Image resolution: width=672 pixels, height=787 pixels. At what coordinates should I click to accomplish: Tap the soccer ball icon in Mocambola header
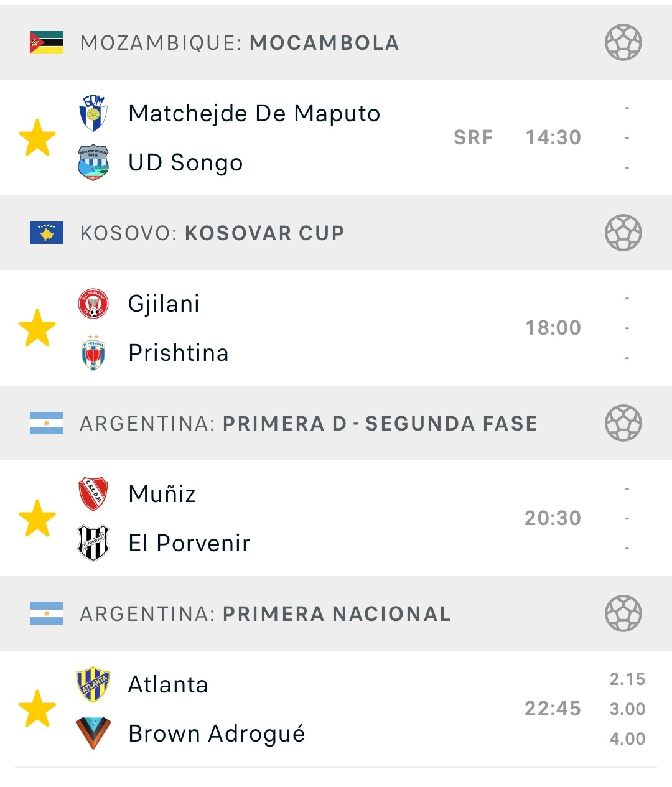[x=623, y=42]
